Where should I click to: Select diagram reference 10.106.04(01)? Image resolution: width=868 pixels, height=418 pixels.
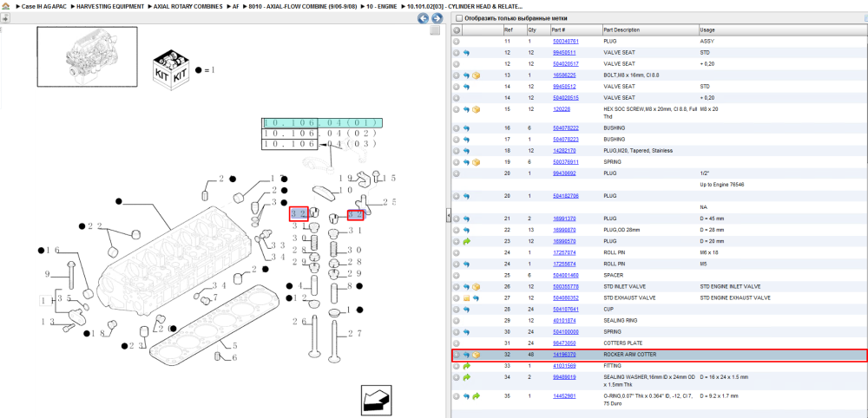coord(323,123)
